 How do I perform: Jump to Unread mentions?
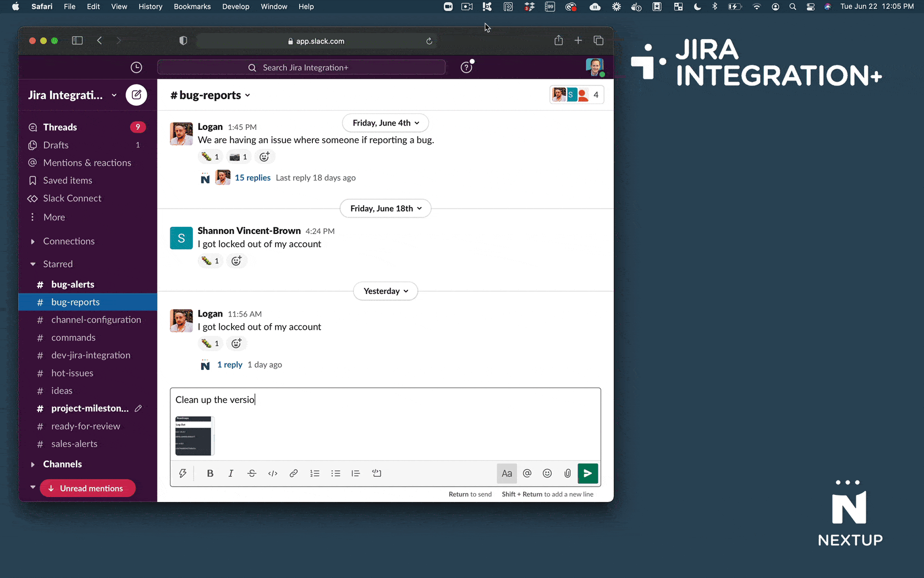(88, 488)
